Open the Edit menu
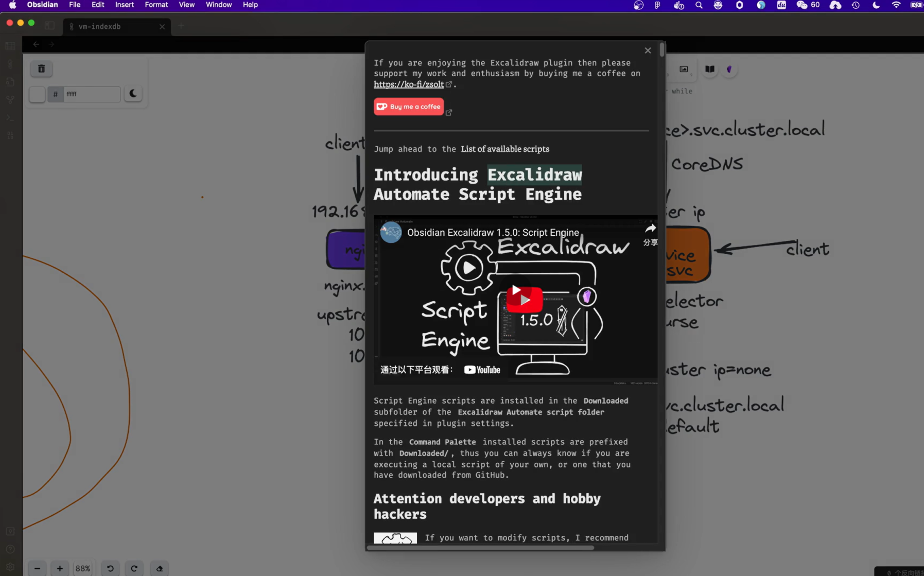924x576 pixels. tap(98, 5)
